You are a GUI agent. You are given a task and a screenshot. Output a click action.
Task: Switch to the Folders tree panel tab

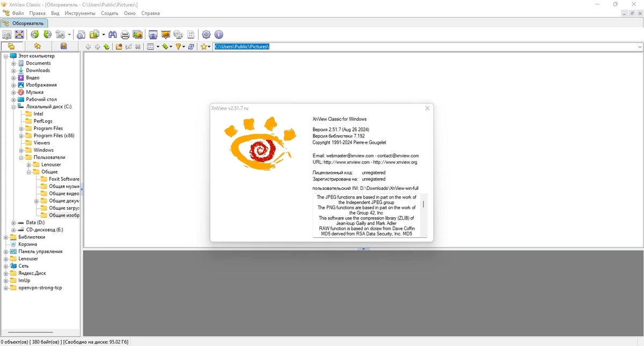[x=12, y=47]
